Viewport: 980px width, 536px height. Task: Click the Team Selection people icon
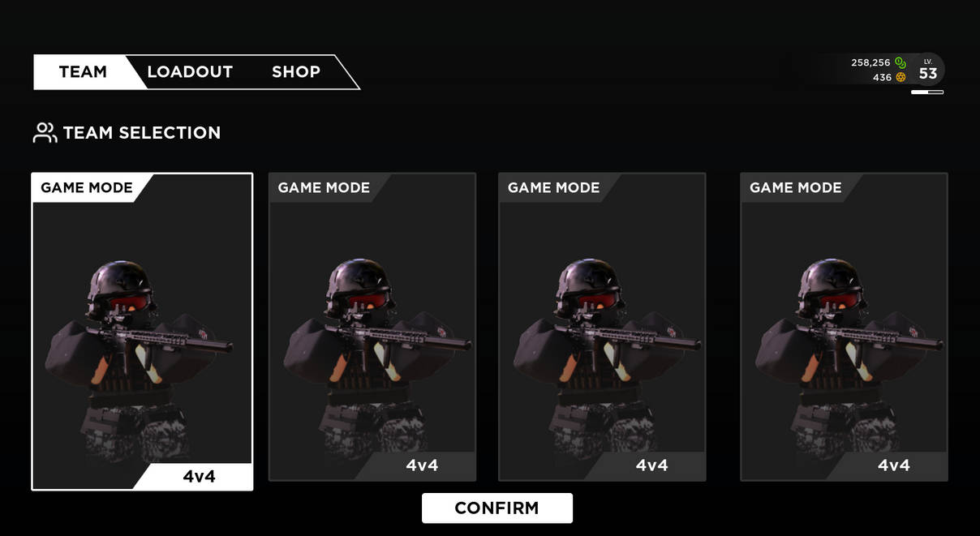tap(45, 133)
